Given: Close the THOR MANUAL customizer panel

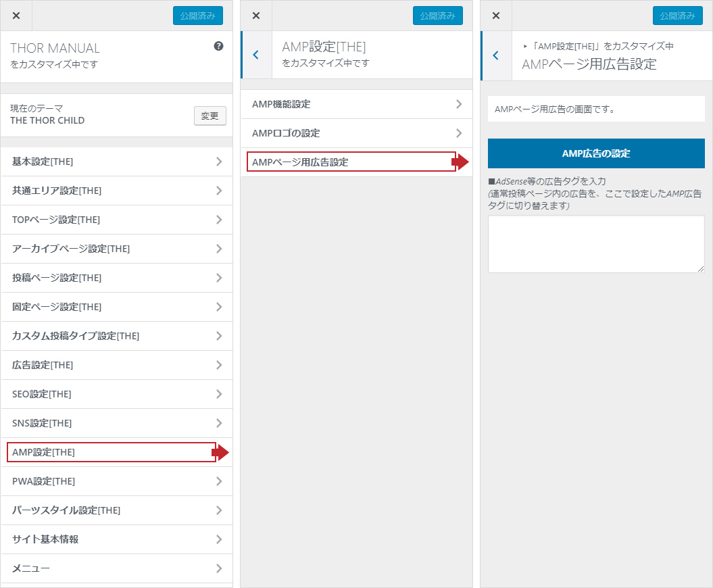Looking at the screenshot, I should tap(16, 16).
